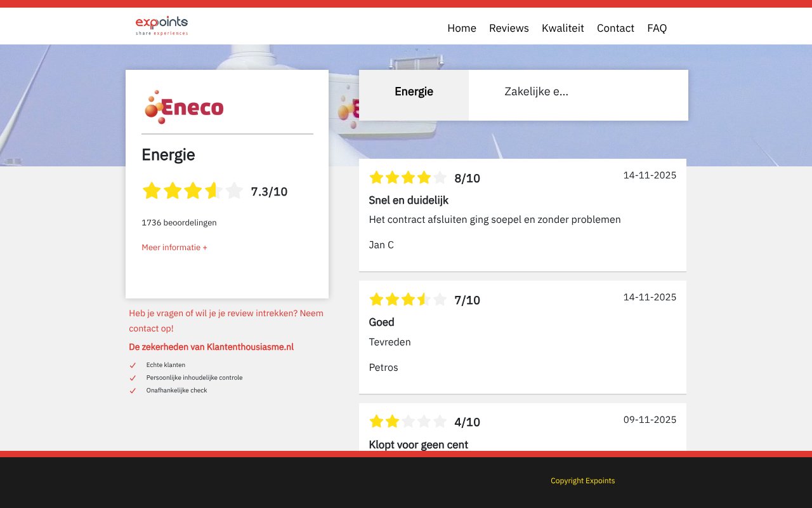Open De zekerheden van Klantenthousiasme.nl link

click(211, 347)
